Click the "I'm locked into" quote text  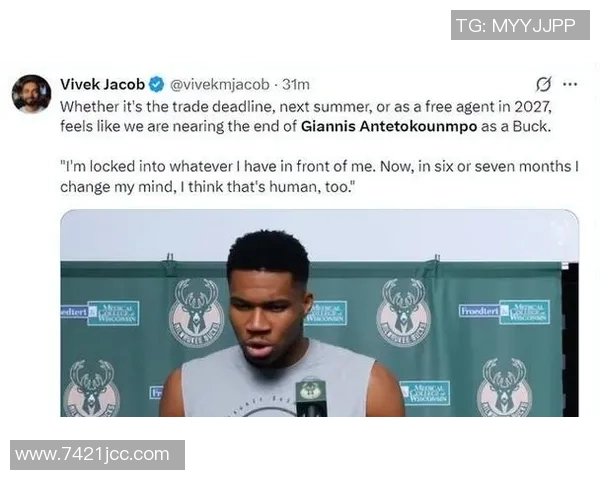coord(319,176)
